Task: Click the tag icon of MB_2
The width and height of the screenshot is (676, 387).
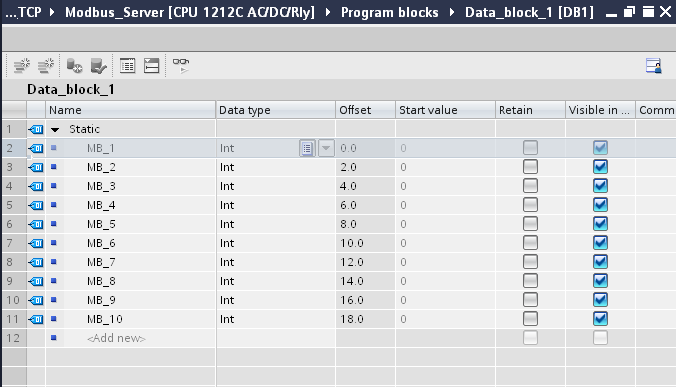Action: pos(36,167)
